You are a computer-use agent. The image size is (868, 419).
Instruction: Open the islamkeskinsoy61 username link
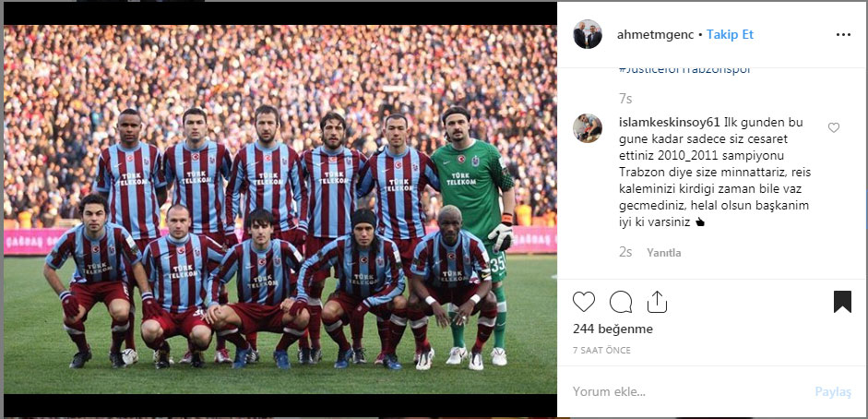(x=670, y=123)
